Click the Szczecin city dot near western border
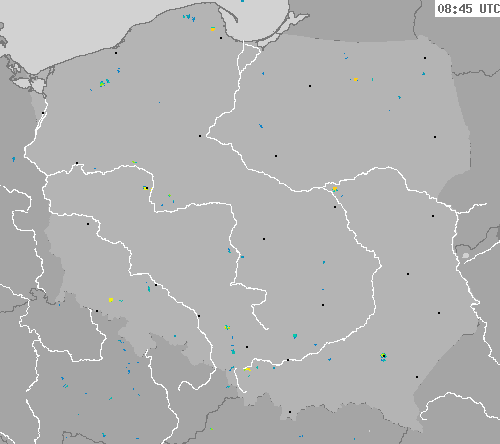 click(x=43, y=113)
